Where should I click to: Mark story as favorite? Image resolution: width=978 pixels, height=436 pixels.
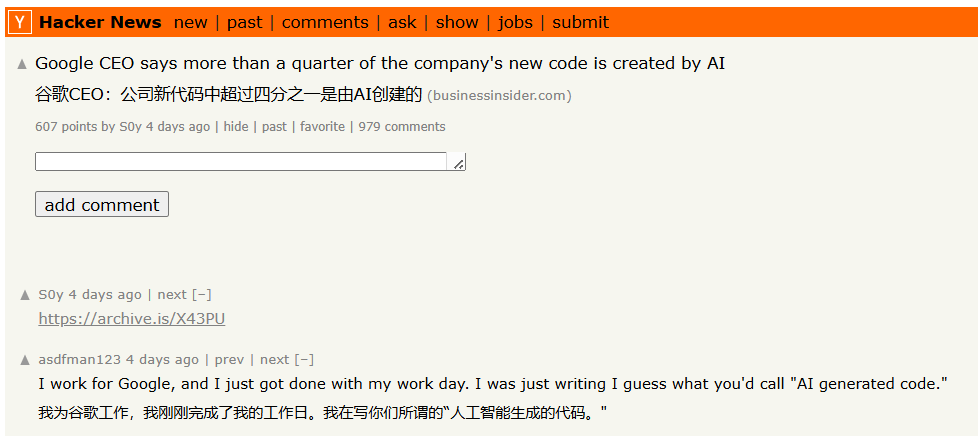click(x=322, y=127)
